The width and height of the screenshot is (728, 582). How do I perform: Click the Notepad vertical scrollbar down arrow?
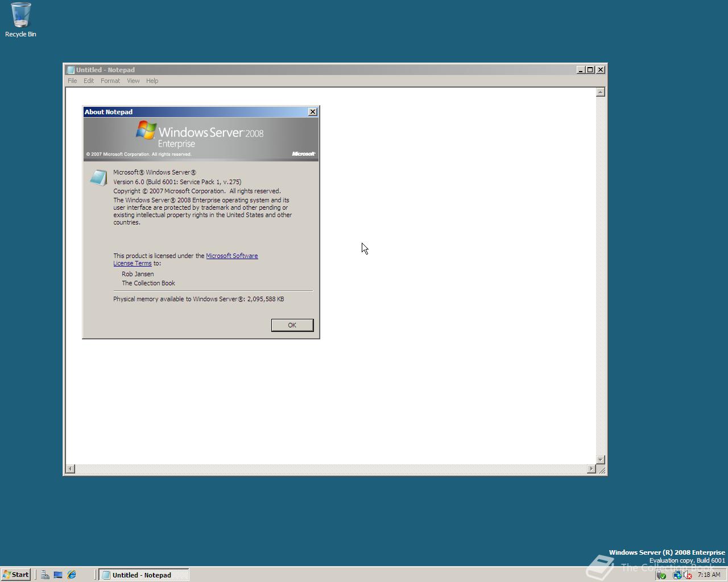pyautogui.click(x=600, y=459)
